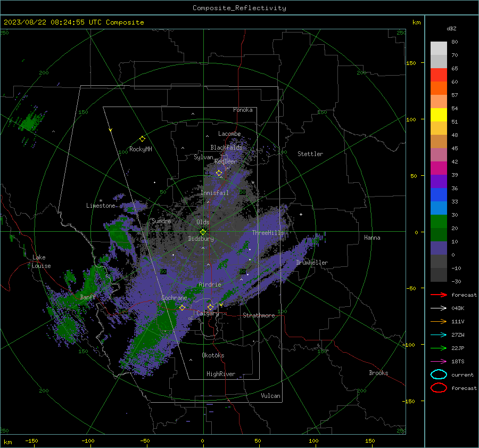Click the magenta 18TS arrow icon
This screenshot has height=448, width=479.
click(439, 362)
